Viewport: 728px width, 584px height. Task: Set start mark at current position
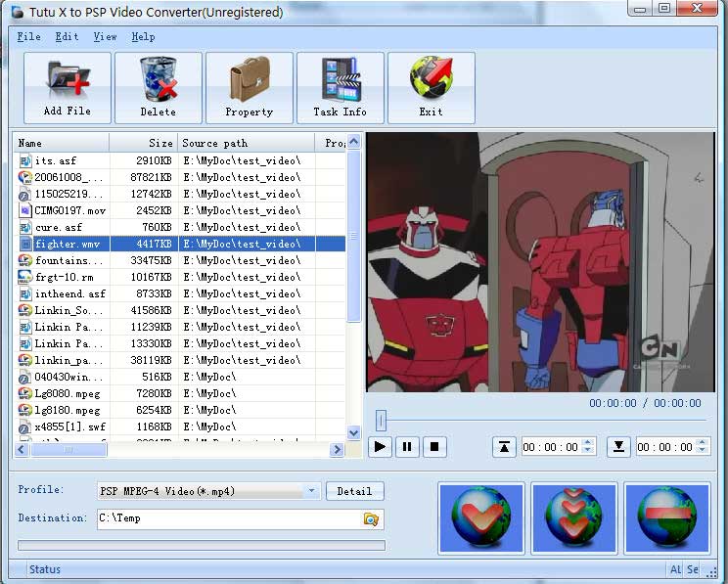click(504, 447)
